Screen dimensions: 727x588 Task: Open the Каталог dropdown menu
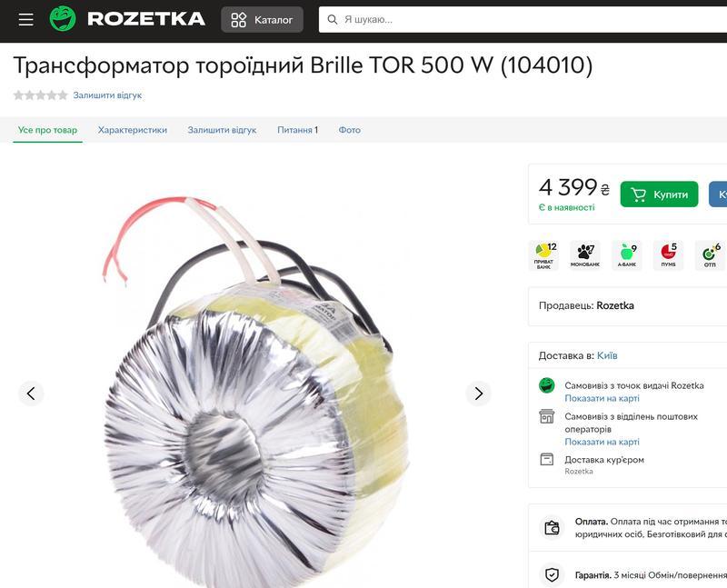(x=262, y=19)
